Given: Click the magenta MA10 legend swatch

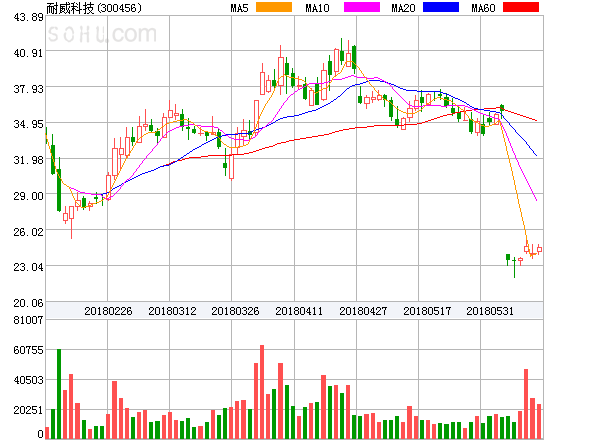Looking at the screenshot, I should (x=362, y=7).
